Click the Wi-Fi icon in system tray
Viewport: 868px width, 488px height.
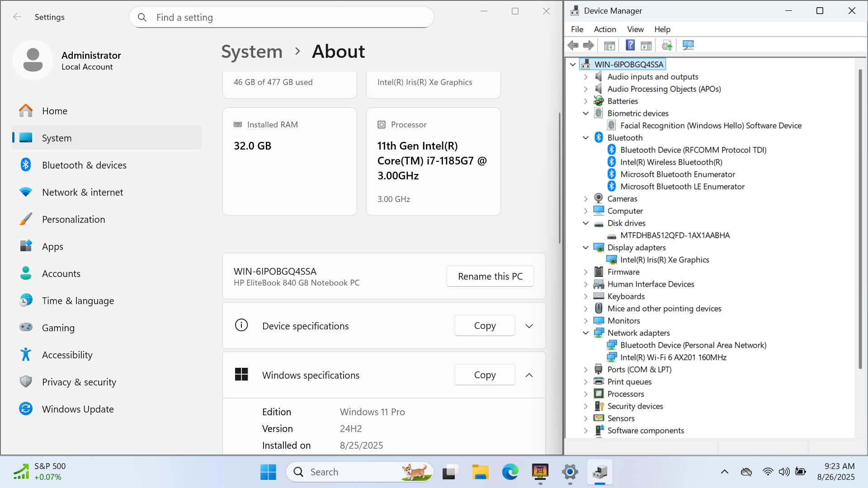tap(768, 472)
